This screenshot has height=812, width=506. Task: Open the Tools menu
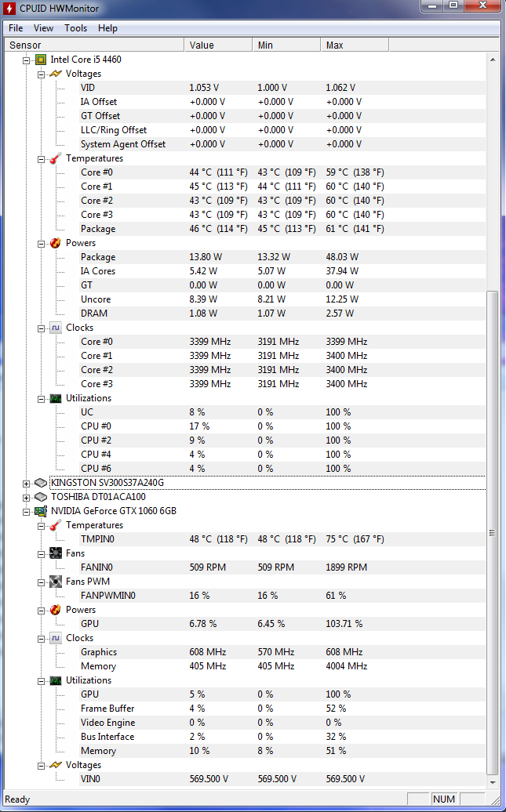(x=75, y=28)
